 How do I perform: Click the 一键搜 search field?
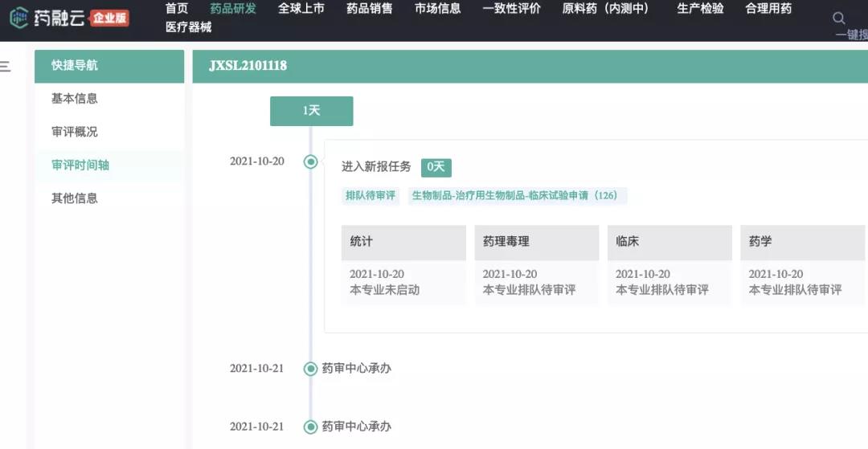[851, 35]
